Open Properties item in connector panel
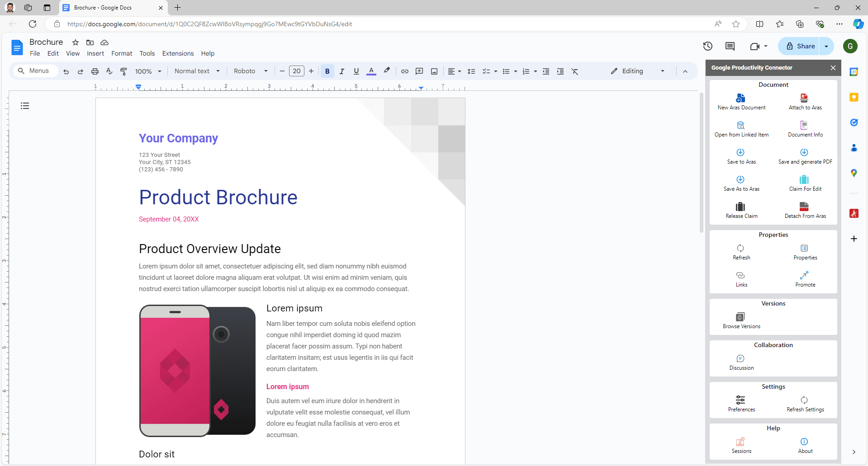Screen dimensions: 868x466 (805, 252)
